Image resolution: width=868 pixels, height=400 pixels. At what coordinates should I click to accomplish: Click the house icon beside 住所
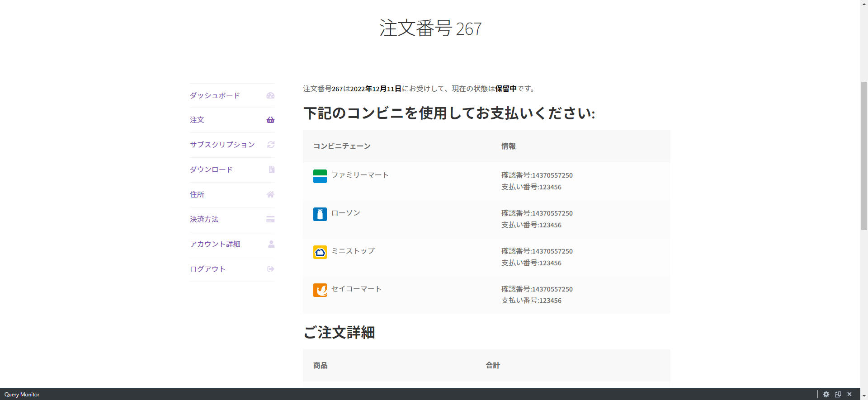click(x=270, y=194)
